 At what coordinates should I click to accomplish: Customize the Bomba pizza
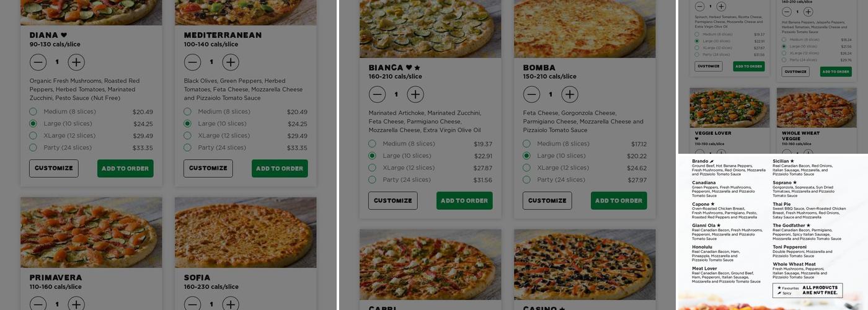(547, 200)
